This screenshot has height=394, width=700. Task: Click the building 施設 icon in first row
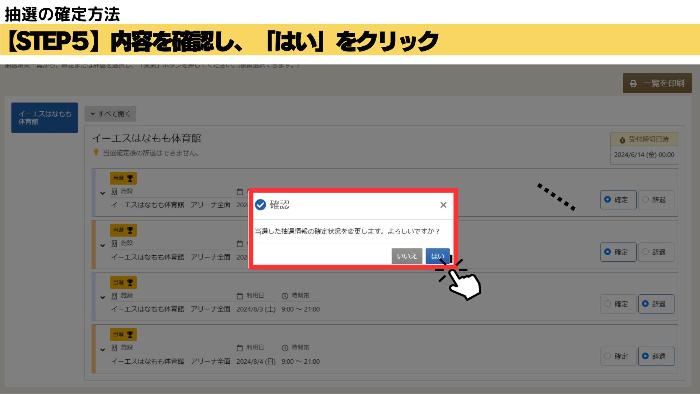pos(114,191)
